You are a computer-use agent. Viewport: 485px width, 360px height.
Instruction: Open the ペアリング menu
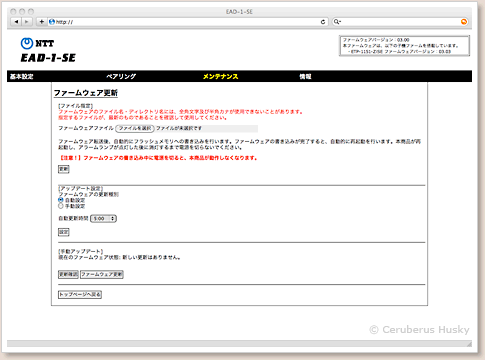(x=121, y=76)
